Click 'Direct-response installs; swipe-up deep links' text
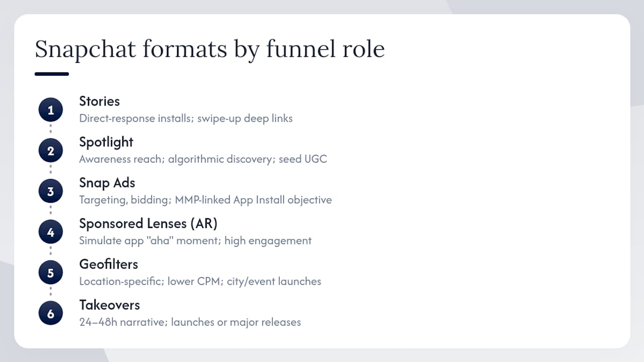This screenshot has height=362, width=644. [186, 119]
